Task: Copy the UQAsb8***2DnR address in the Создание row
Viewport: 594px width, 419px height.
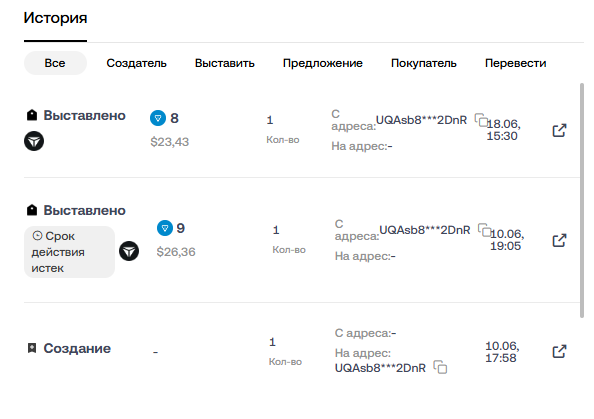Action: (440, 367)
